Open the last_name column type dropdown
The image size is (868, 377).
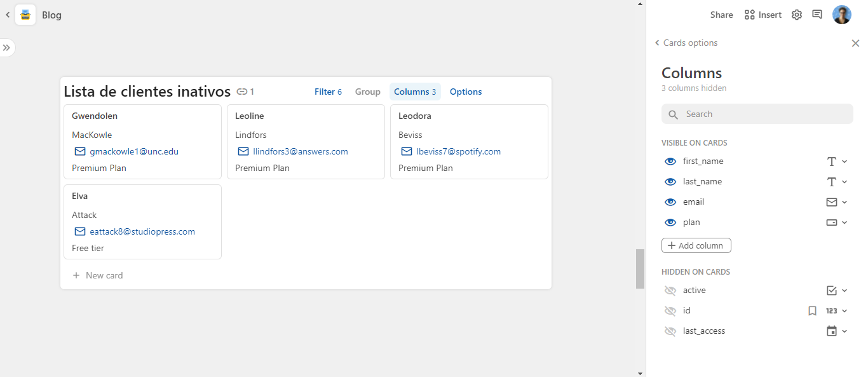pos(836,182)
